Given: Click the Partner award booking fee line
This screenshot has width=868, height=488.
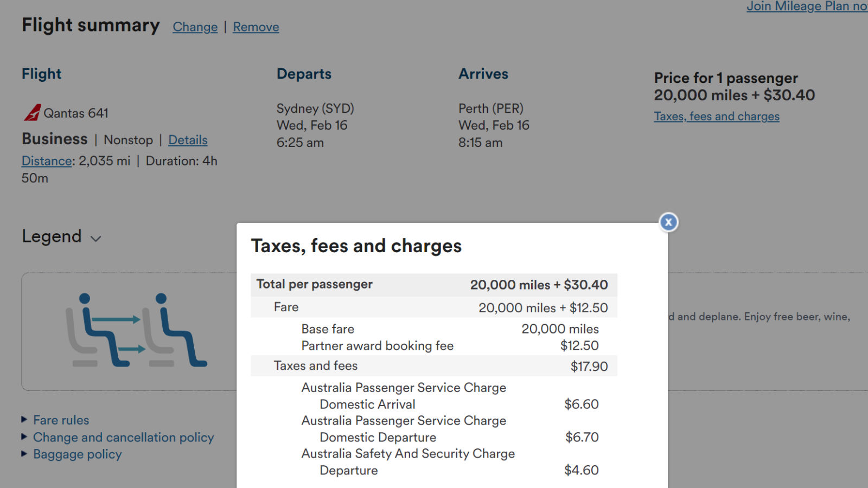Looking at the screenshot, I should [450, 346].
